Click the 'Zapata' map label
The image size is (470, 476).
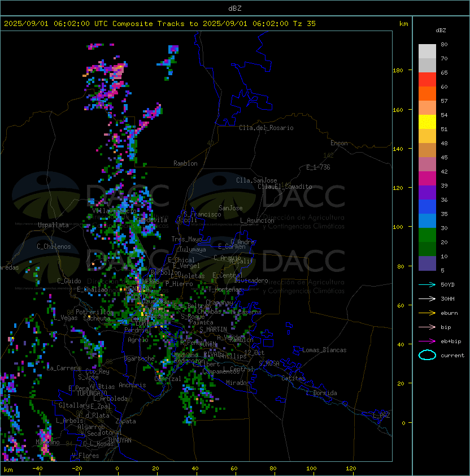tap(125, 421)
